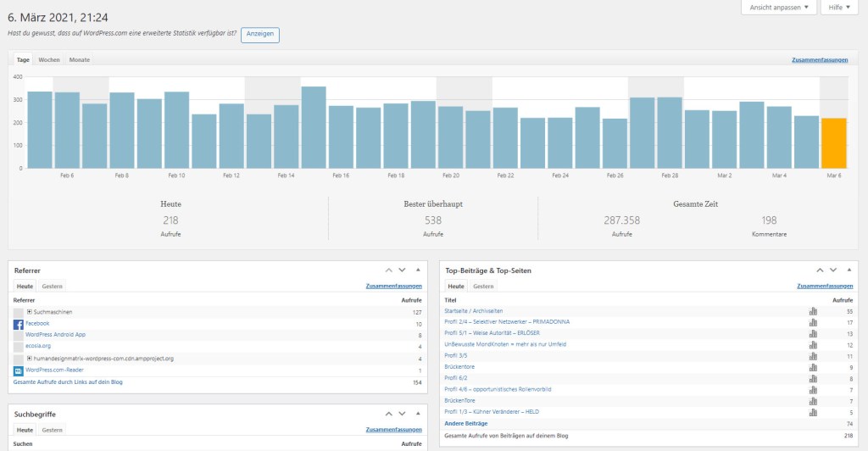Open Zusammenfassungen link above the chart
This screenshot has height=451, width=868.
tap(820, 59)
